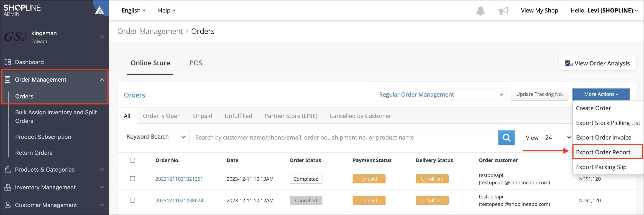This screenshot has height=215, width=644.
Task: Open the notifications bell icon
Action: tap(480, 11)
